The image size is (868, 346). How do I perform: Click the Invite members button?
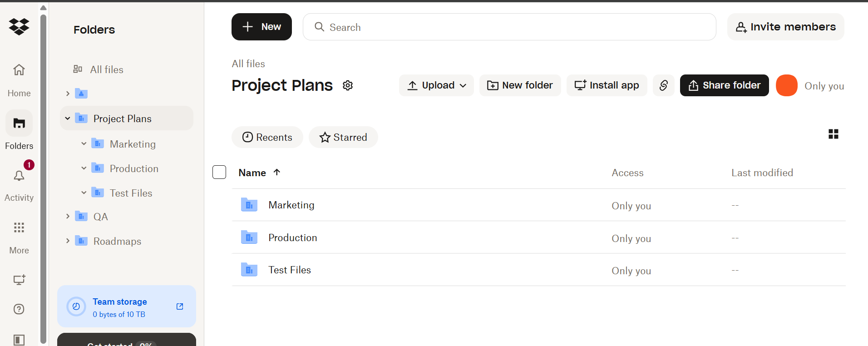[x=785, y=27]
